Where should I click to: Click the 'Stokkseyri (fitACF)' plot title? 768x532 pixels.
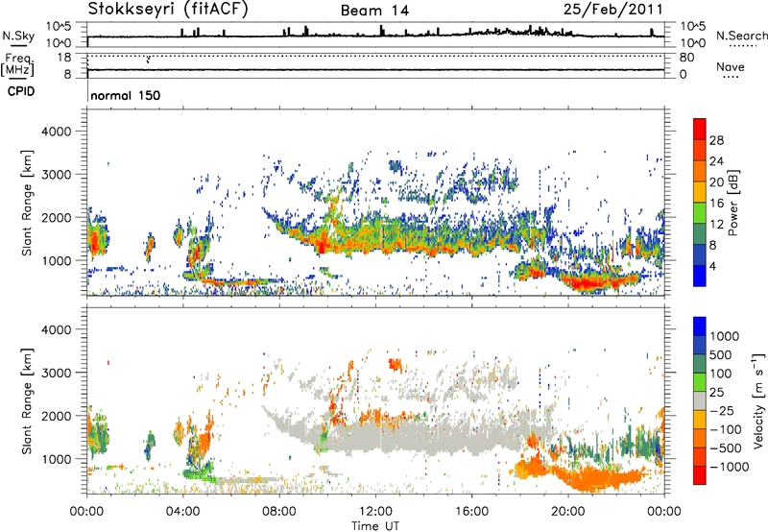(x=168, y=9)
